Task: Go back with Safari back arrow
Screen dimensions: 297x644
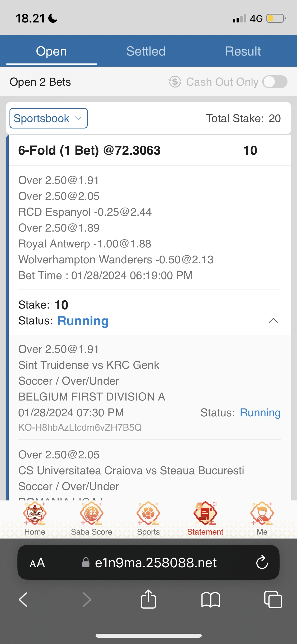Action: tap(23, 599)
